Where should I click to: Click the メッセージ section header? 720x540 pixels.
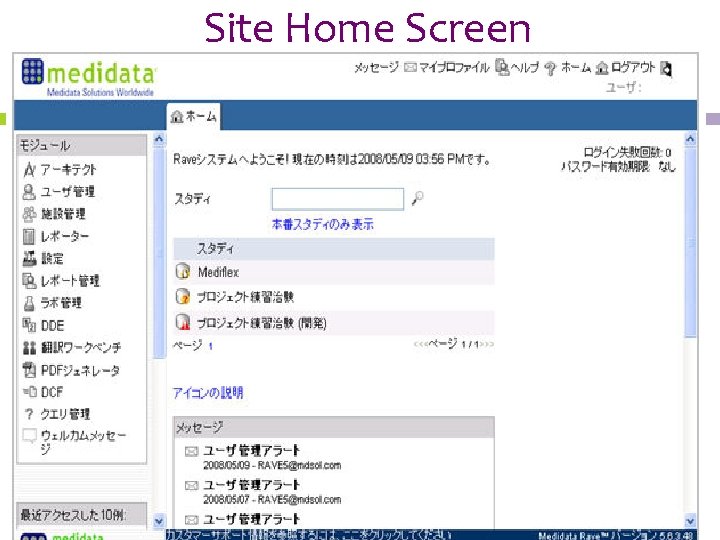click(334, 428)
